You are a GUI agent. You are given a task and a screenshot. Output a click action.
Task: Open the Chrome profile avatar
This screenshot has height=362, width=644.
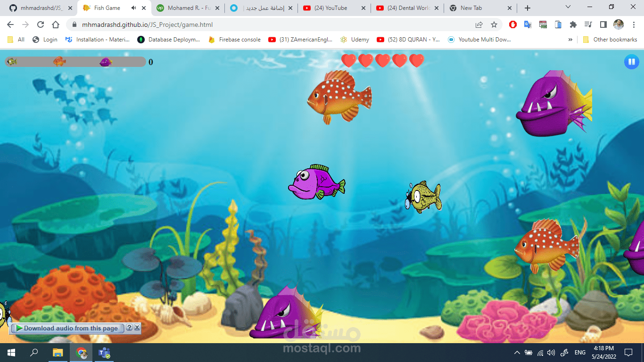[619, 25]
